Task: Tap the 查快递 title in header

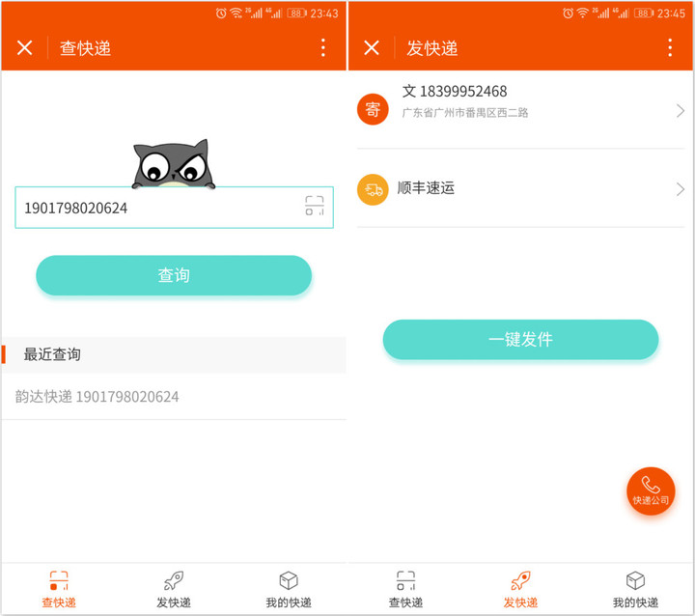Action: [85, 48]
